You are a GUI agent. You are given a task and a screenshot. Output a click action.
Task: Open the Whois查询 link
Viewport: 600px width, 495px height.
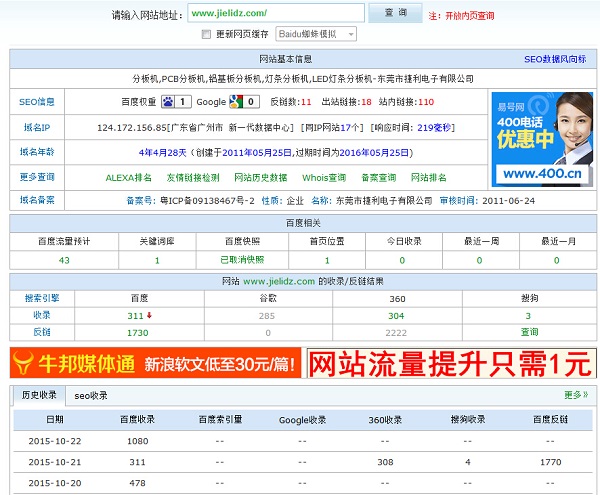coord(324,177)
